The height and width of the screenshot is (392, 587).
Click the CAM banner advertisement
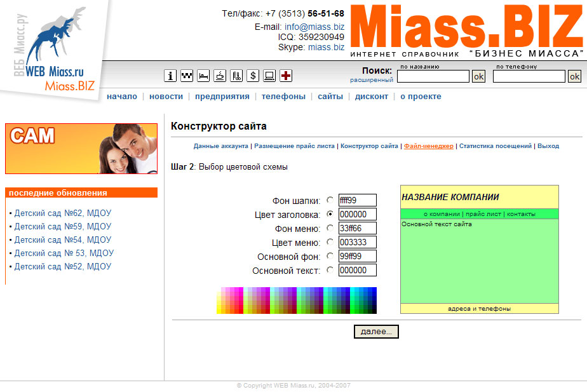[81, 149]
